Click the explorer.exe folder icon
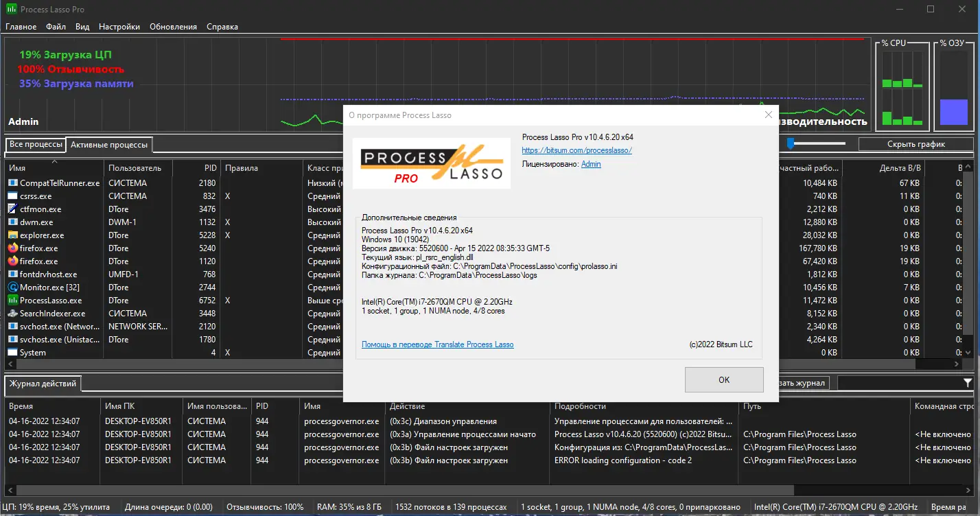980x516 pixels. [x=13, y=235]
